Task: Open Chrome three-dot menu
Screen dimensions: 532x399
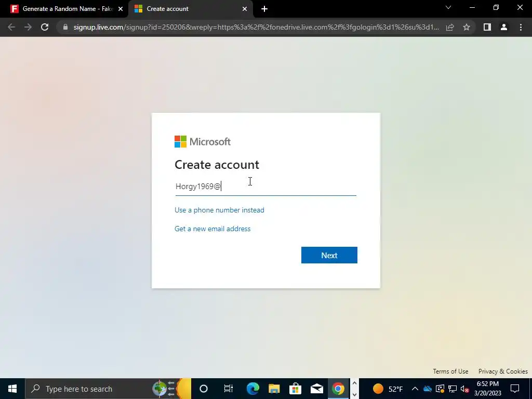Action: pos(521,27)
